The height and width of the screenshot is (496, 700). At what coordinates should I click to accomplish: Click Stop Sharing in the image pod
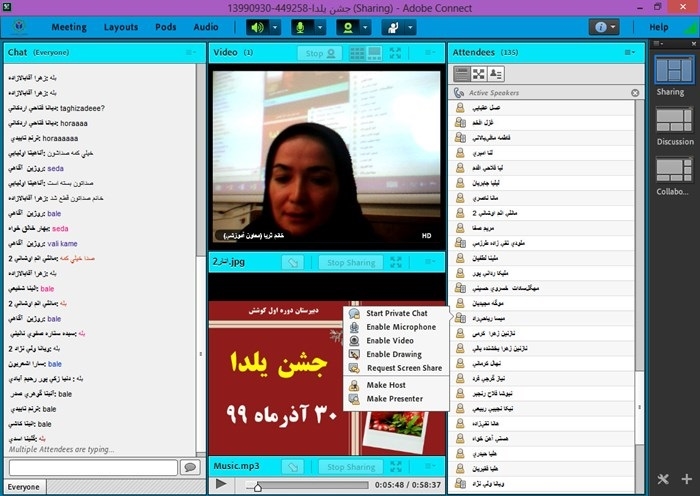(352, 263)
